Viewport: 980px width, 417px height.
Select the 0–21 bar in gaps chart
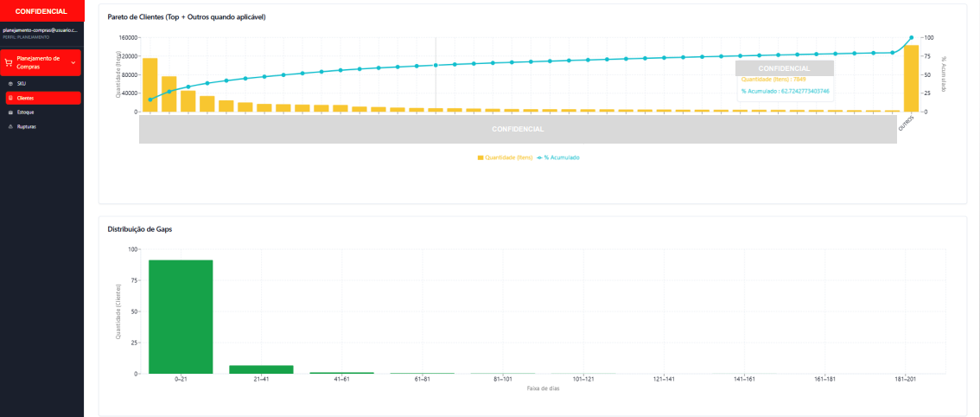point(181,317)
